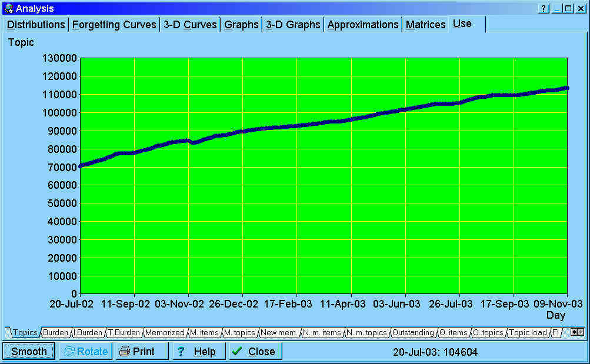590x364 pixels.
Task: Click the title bar question mark help button
Action: pos(544,8)
